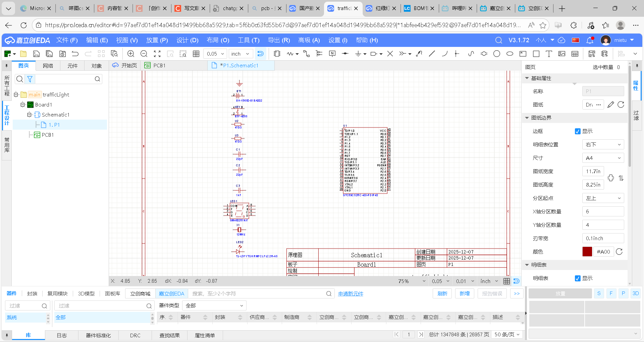Open the 申请新元件 link
Screen dimensions: 644x342
[x=351, y=294]
